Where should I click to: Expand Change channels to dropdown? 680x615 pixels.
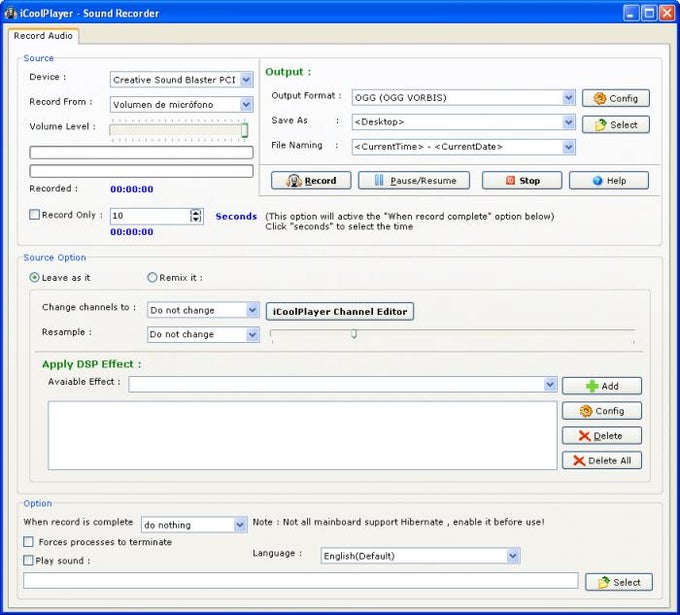coord(252,310)
